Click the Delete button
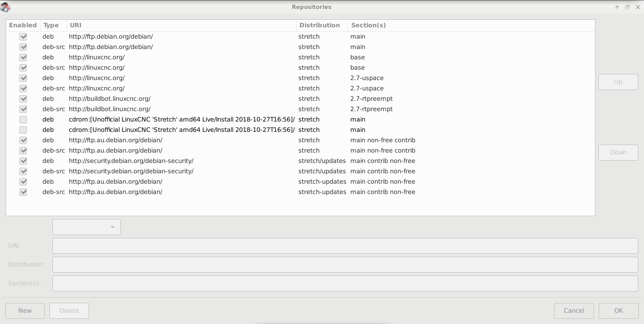This screenshot has width=644, height=324. coord(69,310)
